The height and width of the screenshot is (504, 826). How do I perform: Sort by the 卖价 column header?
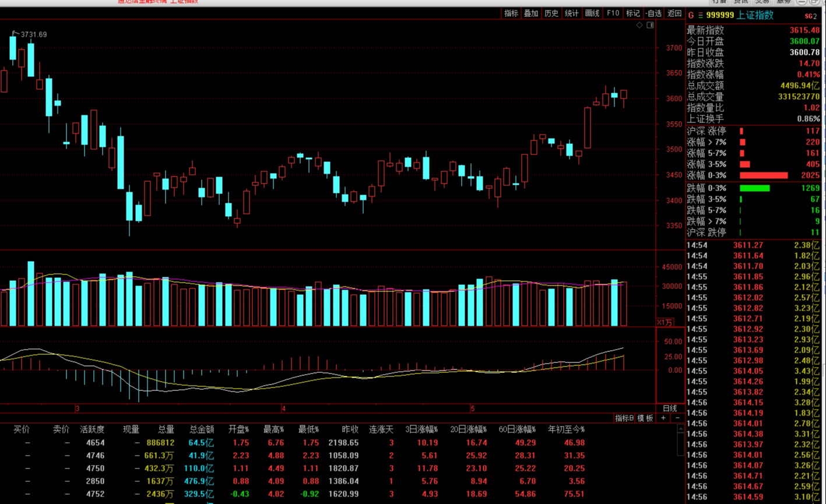click(61, 429)
